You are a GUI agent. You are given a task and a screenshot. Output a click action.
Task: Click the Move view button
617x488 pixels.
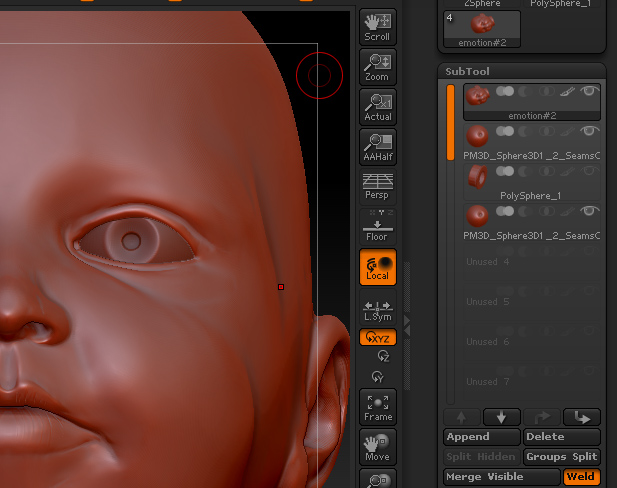[x=377, y=446]
